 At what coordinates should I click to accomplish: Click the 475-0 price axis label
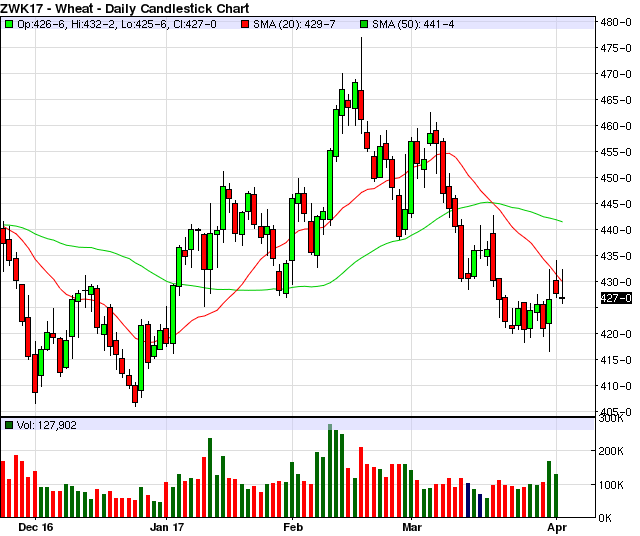tap(616, 48)
